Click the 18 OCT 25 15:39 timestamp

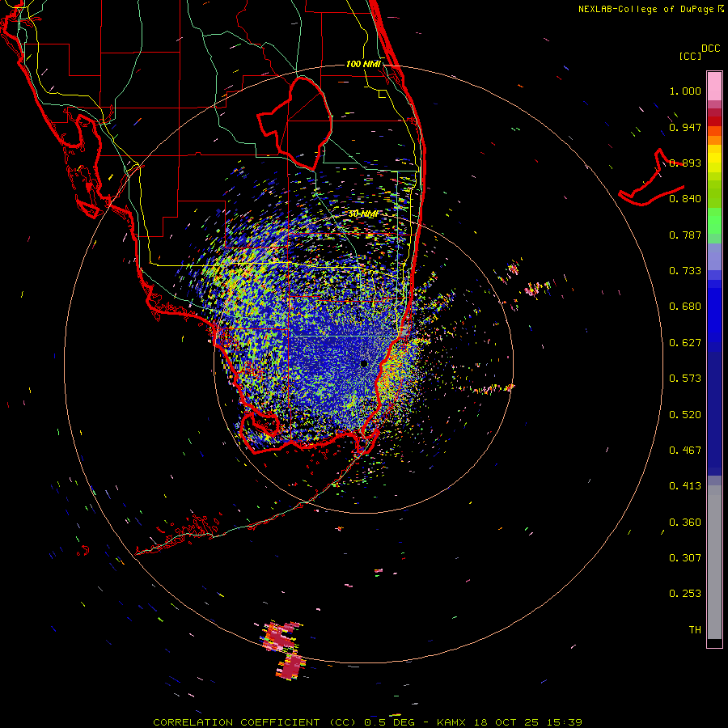(528, 722)
